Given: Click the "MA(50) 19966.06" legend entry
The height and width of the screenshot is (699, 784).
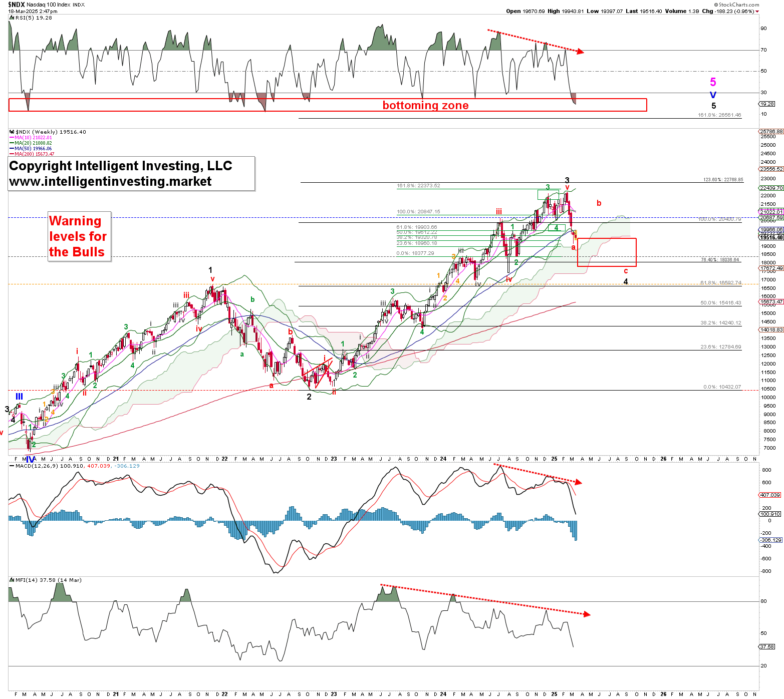Looking at the screenshot, I should point(31,149).
